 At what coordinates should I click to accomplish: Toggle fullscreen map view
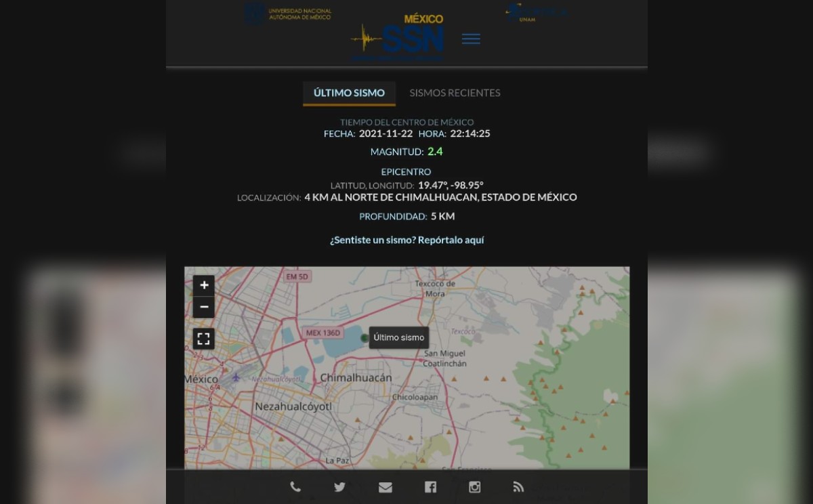(x=204, y=338)
